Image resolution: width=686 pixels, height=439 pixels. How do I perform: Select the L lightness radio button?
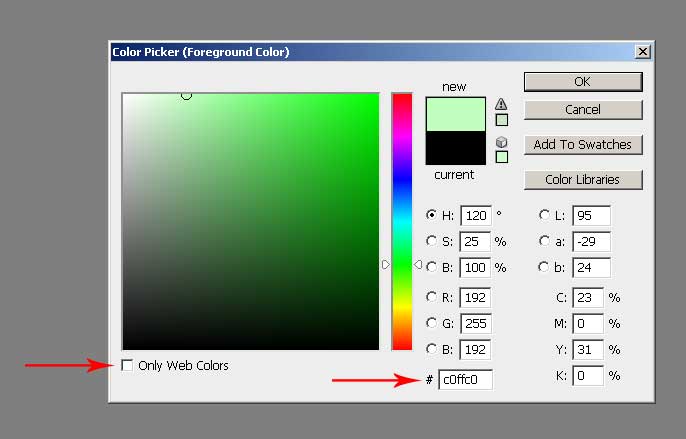pos(544,214)
